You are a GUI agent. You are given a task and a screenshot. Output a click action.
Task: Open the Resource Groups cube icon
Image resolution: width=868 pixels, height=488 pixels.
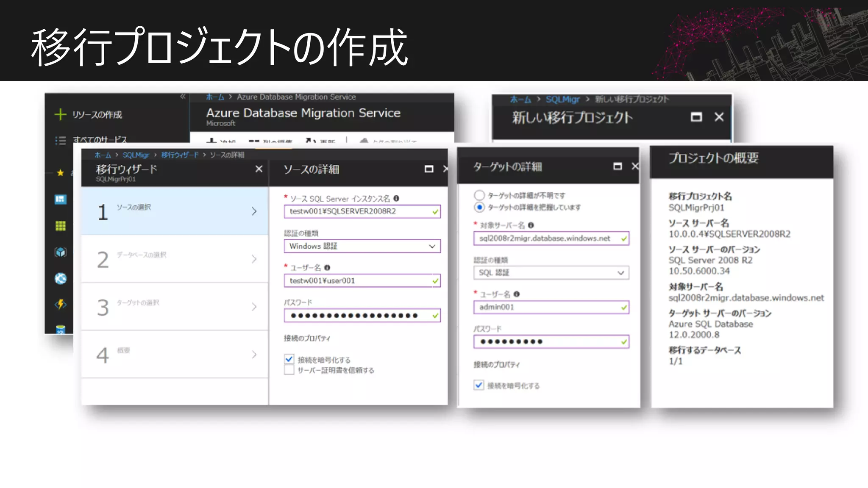tap(61, 252)
